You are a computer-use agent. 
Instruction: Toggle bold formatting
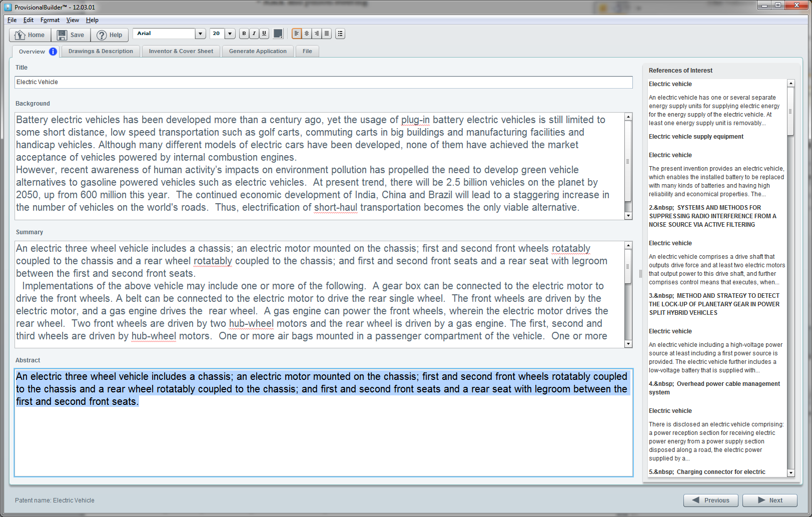coord(244,34)
